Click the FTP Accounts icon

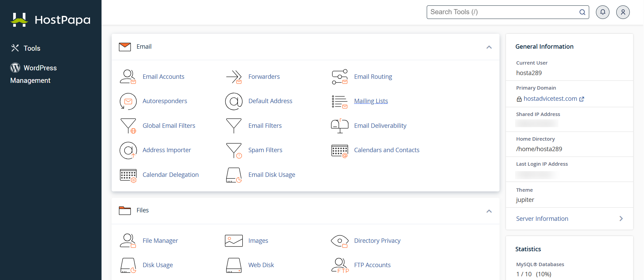(x=340, y=265)
